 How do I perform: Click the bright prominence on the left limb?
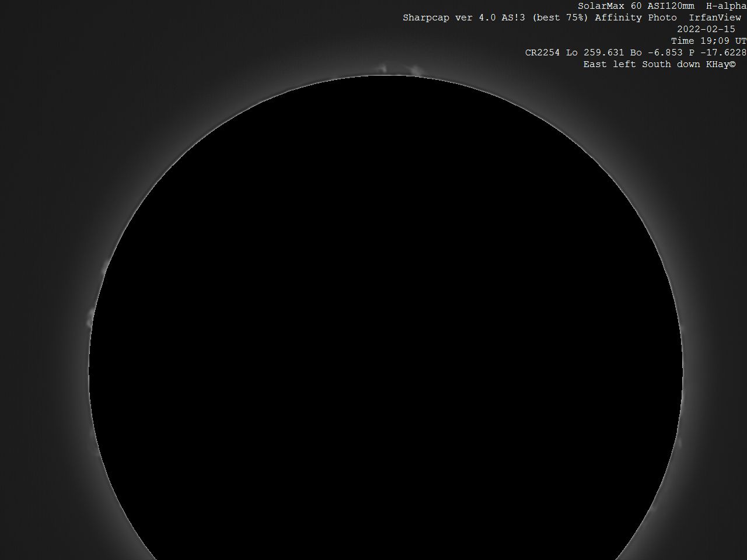coord(90,318)
